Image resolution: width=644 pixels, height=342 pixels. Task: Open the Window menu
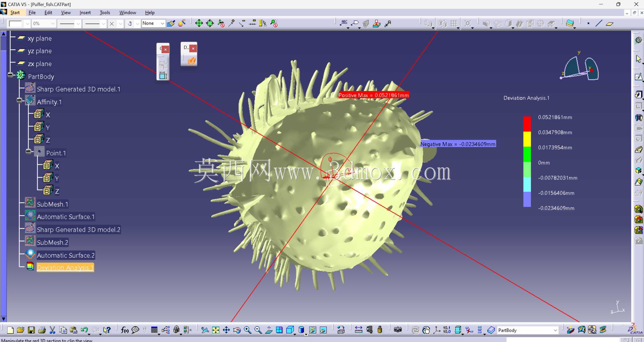pos(128,13)
